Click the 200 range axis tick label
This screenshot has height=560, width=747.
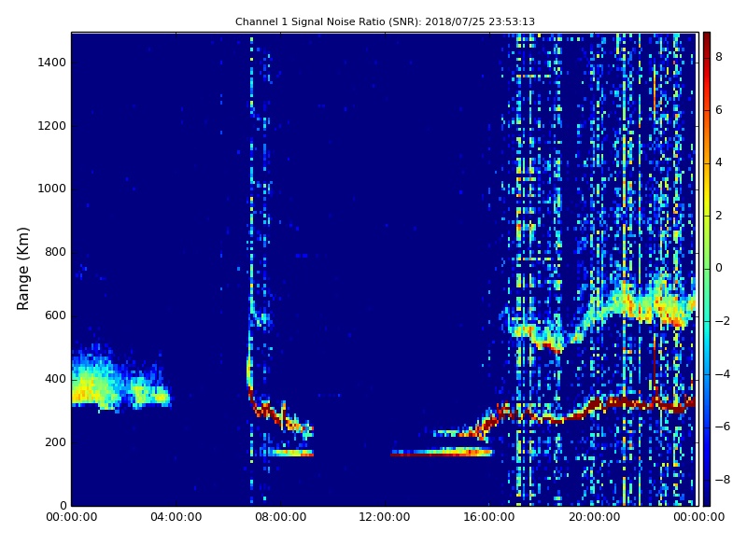(55, 442)
